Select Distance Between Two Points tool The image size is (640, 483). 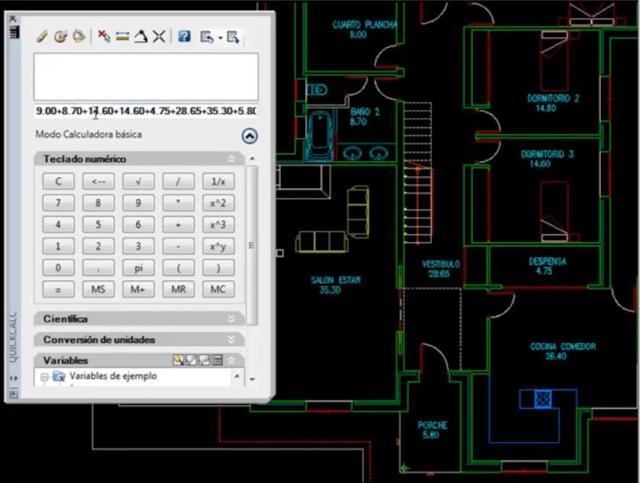click(x=122, y=37)
